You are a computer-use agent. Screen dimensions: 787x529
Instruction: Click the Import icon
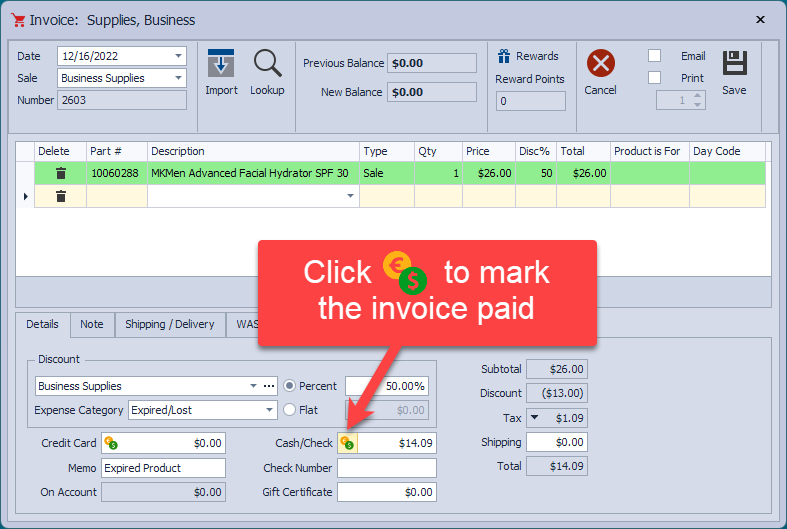point(221,63)
